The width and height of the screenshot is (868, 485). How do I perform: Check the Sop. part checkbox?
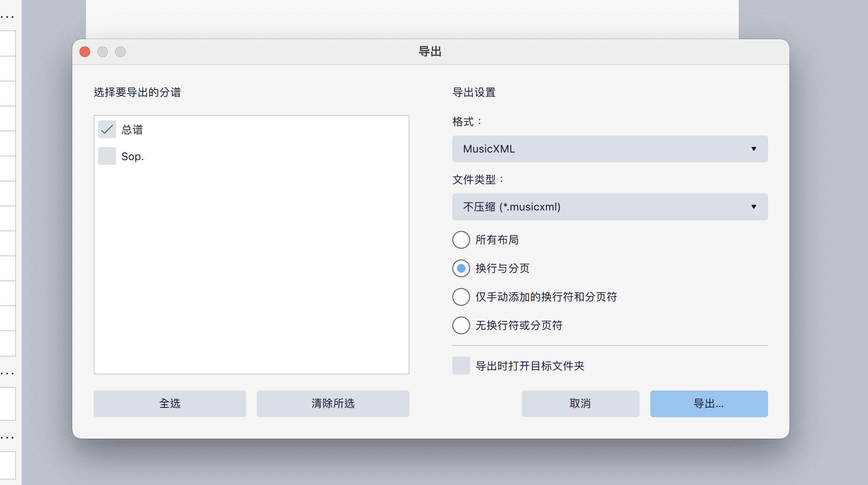tap(107, 156)
